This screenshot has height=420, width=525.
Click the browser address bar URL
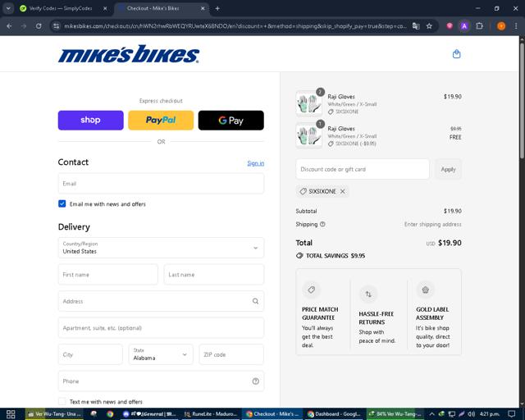coord(235,25)
